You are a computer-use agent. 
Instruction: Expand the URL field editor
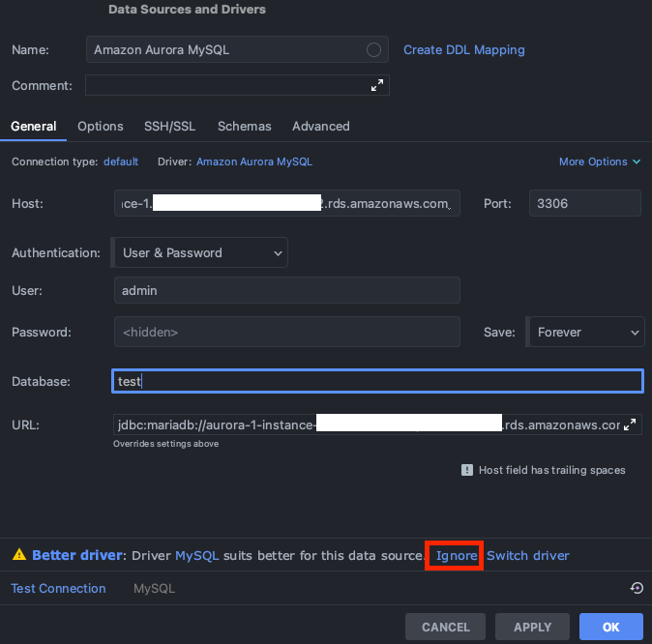pos(630,424)
